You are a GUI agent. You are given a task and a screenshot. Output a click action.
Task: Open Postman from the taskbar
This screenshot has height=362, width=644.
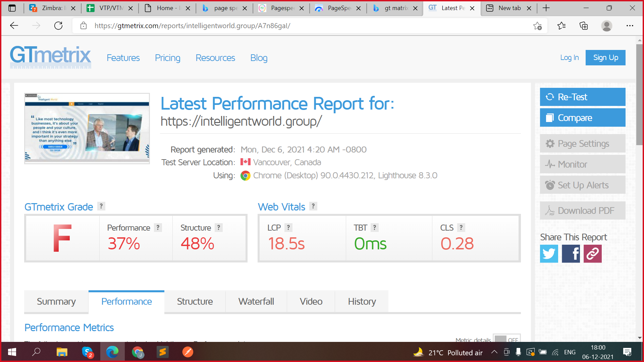coord(188,352)
